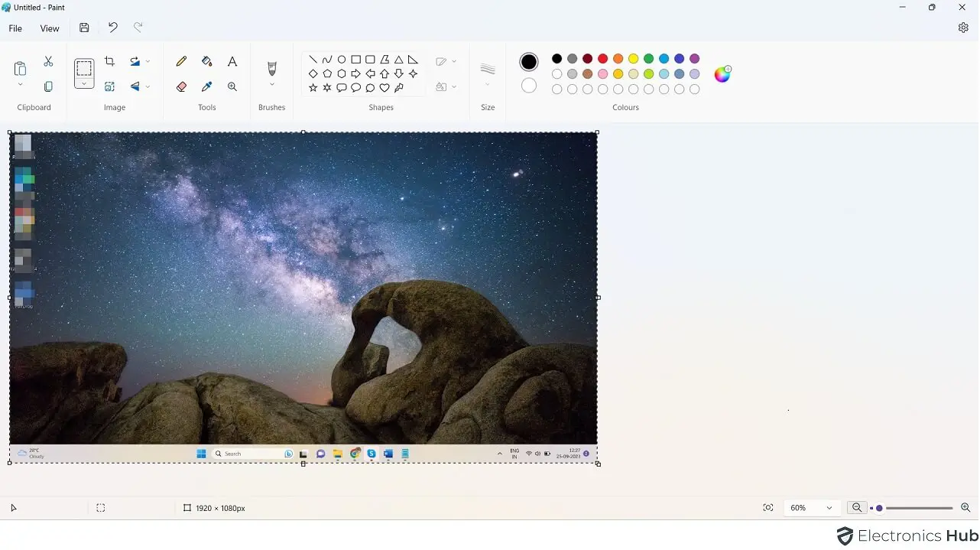Choose the red colour swatch

click(x=602, y=59)
